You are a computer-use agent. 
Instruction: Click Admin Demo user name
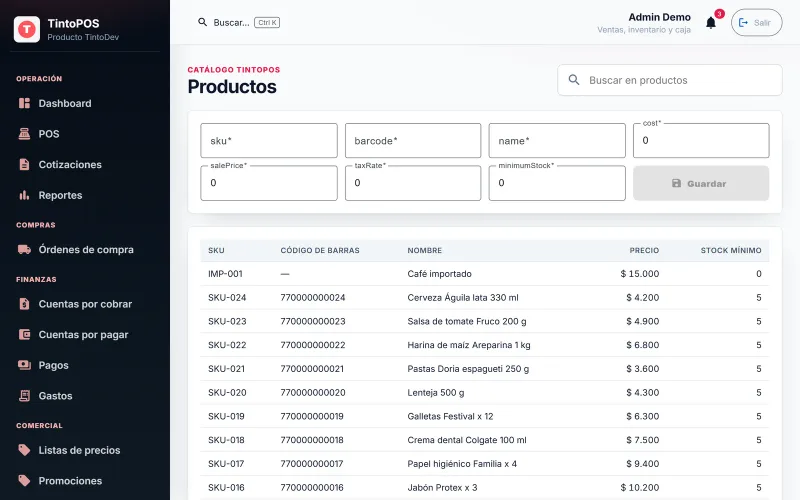coord(659,17)
